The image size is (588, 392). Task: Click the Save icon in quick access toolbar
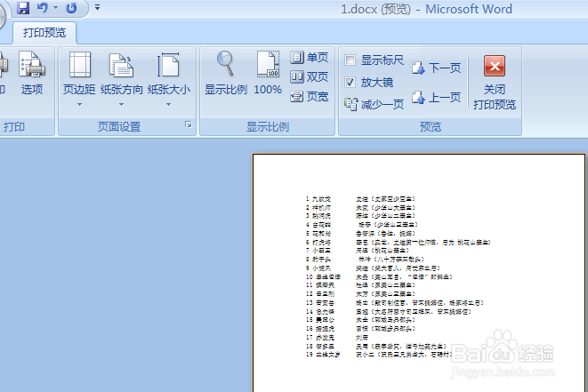(x=23, y=7)
